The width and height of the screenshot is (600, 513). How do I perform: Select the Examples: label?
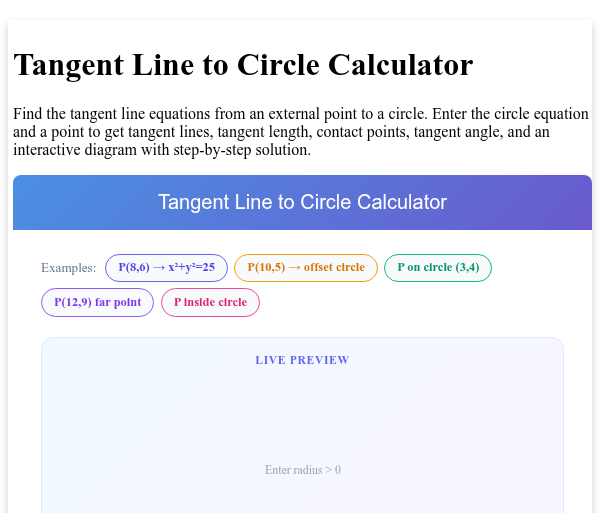point(68,268)
